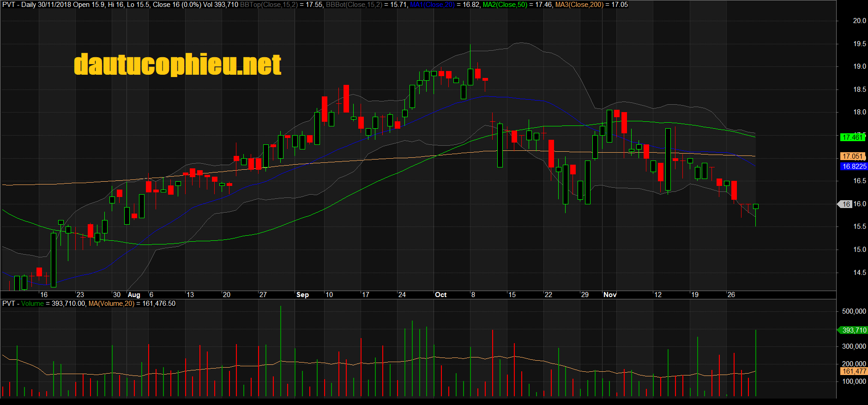Image resolution: width=868 pixels, height=405 pixels.
Task: Click the 20.0 price axis label
Action: coord(860,21)
